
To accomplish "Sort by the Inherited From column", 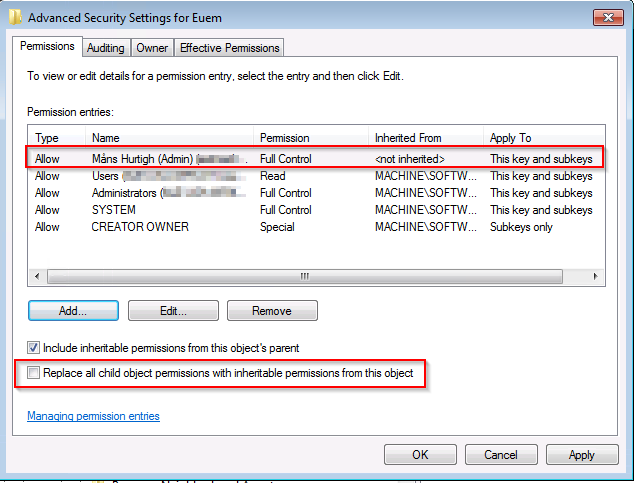I will click(408, 138).
